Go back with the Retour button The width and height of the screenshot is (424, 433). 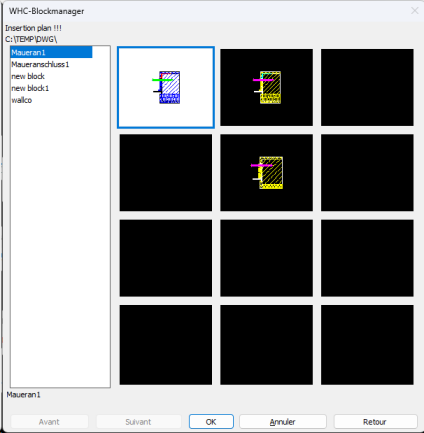pyautogui.click(x=375, y=422)
